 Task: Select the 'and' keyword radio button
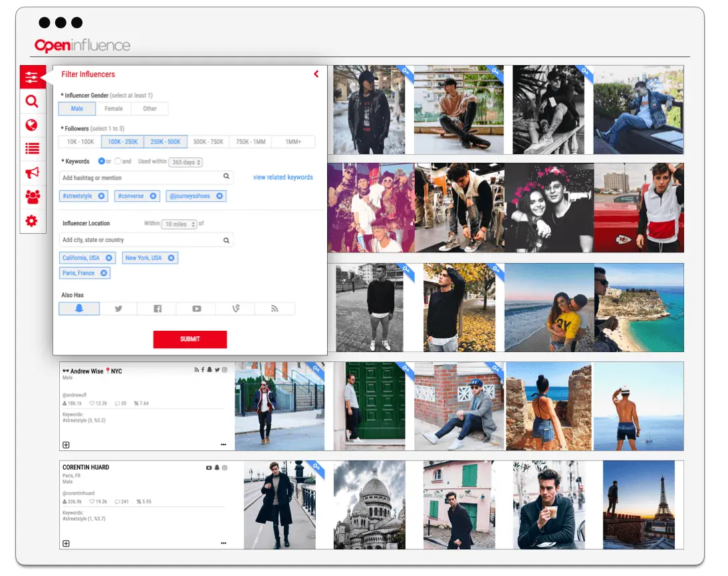point(118,161)
